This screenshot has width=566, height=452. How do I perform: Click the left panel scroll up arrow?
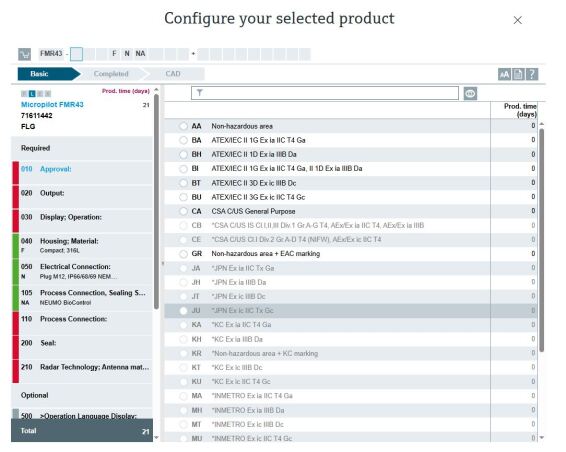pos(156,89)
